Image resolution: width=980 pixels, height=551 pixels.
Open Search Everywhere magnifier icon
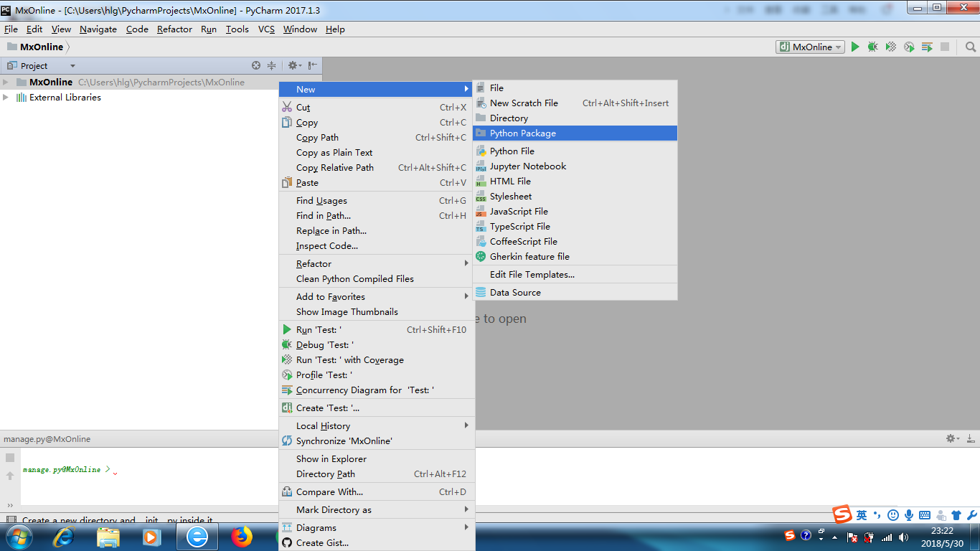(x=971, y=47)
